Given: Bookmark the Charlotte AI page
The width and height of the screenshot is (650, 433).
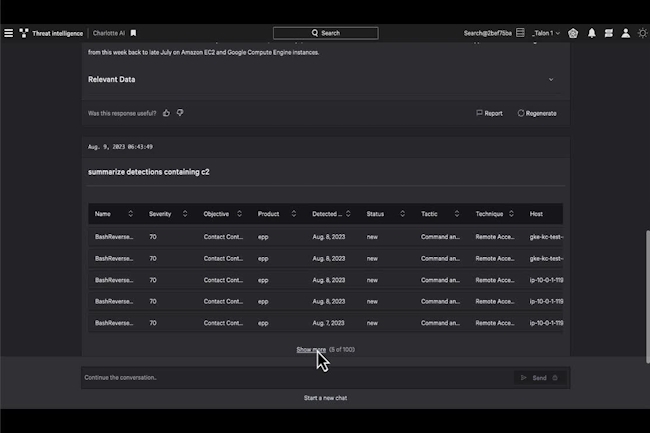Looking at the screenshot, I should tap(134, 33).
